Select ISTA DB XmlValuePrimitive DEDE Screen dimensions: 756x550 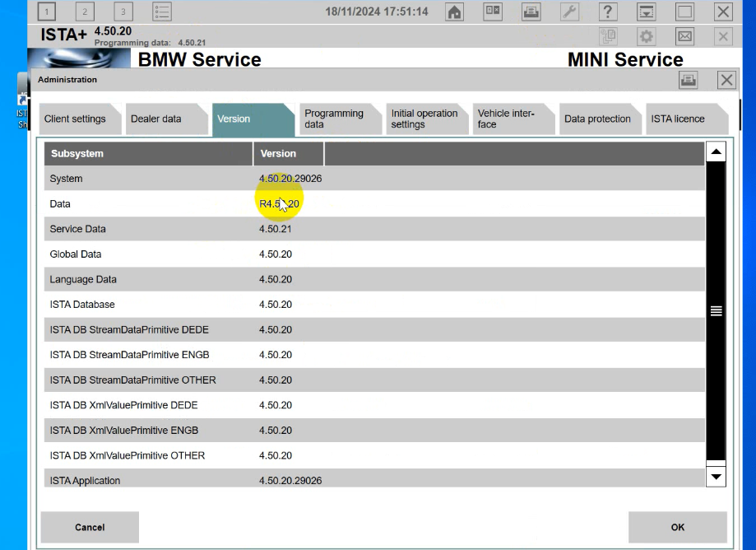pos(123,405)
